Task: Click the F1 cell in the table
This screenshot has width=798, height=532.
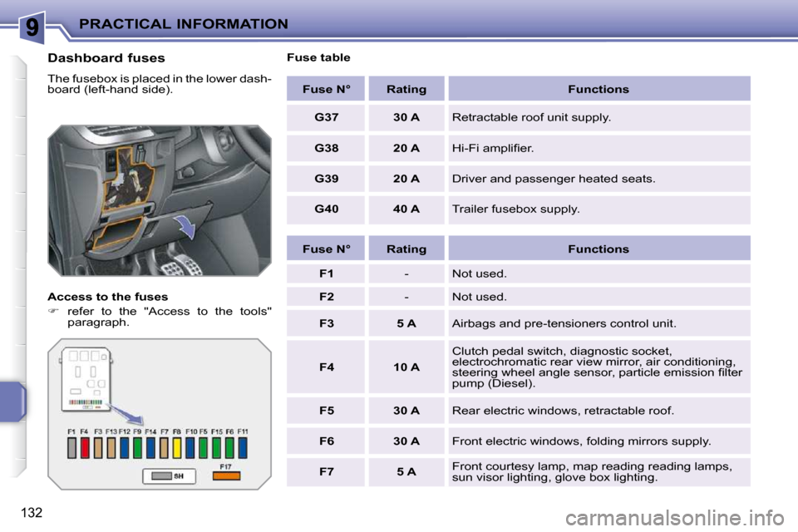Action: pos(326,273)
